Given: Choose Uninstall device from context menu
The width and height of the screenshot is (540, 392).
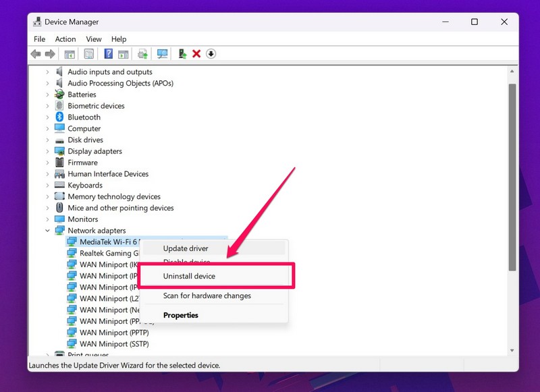Looking at the screenshot, I should (189, 276).
